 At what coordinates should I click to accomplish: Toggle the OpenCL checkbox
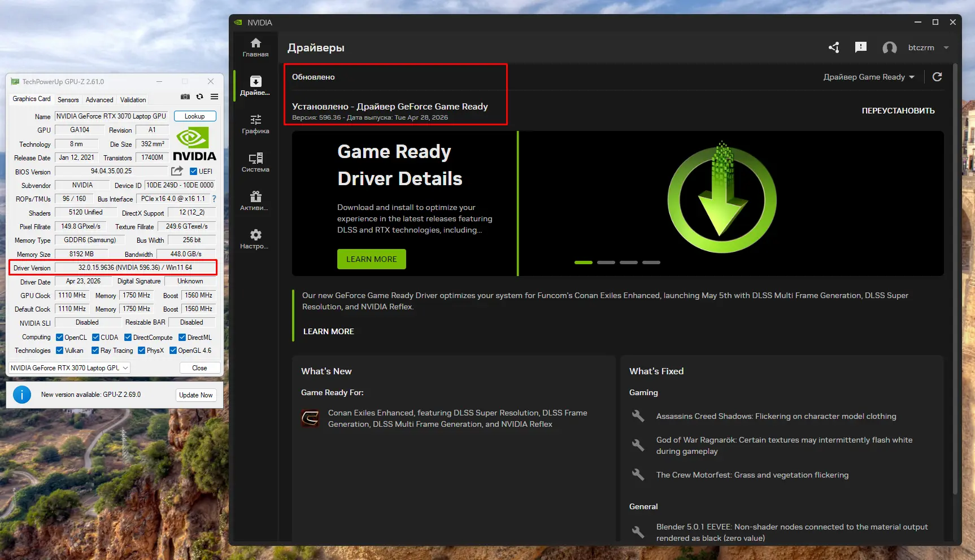pyautogui.click(x=60, y=338)
